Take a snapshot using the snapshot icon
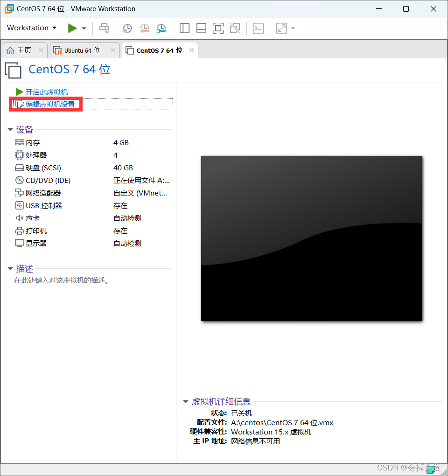The image size is (448, 476). click(127, 28)
